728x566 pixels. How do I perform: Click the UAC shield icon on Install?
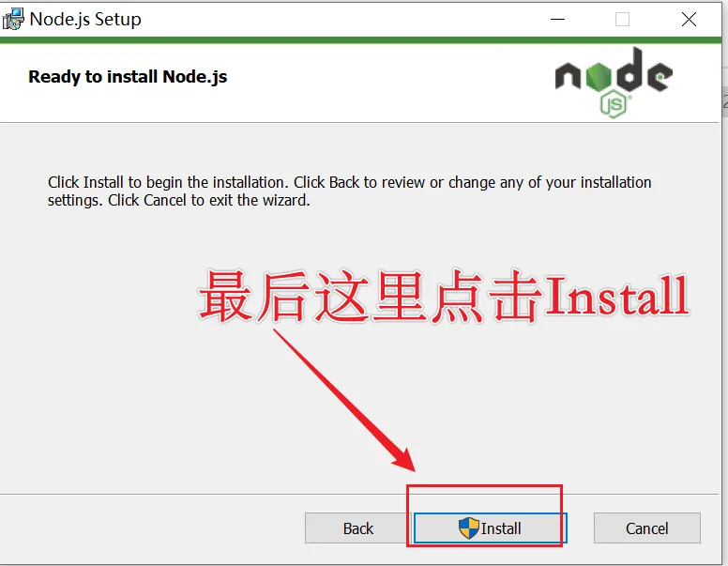[468, 528]
